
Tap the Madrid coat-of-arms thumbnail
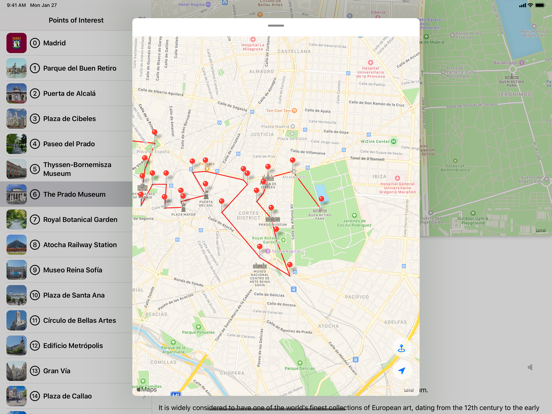tap(16, 43)
